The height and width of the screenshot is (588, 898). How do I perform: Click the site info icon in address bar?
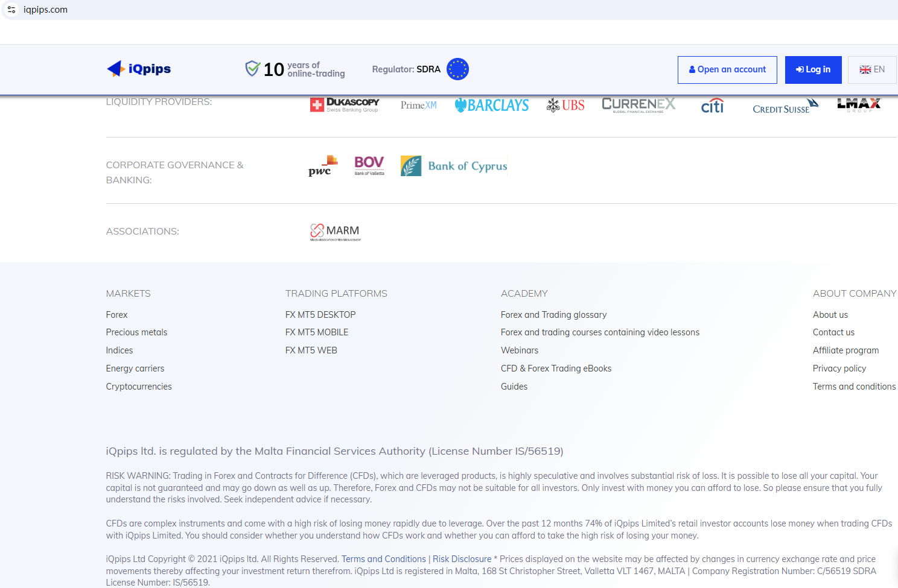pos(11,10)
